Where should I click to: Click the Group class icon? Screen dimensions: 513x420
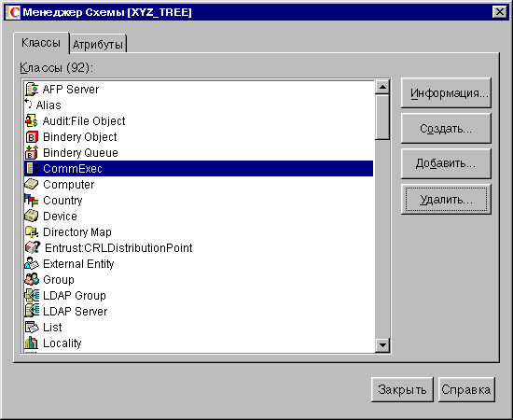(x=32, y=279)
